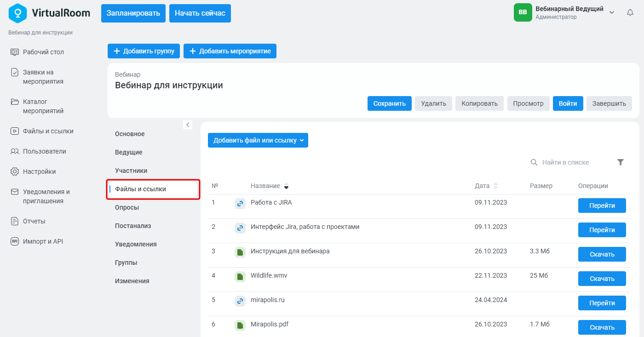
Task: Click the Запланировать button
Action: [133, 13]
